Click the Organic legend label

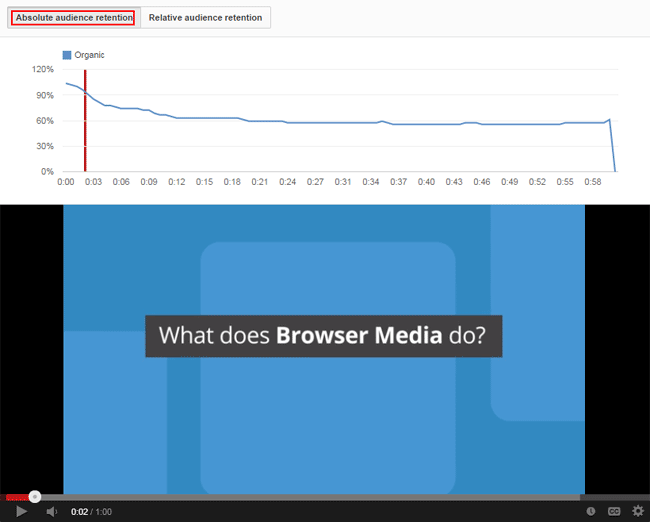89,55
